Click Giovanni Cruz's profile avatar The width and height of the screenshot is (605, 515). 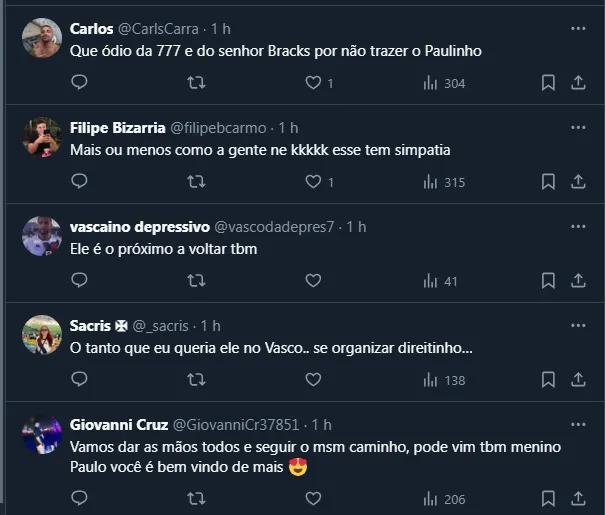coord(42,435)
